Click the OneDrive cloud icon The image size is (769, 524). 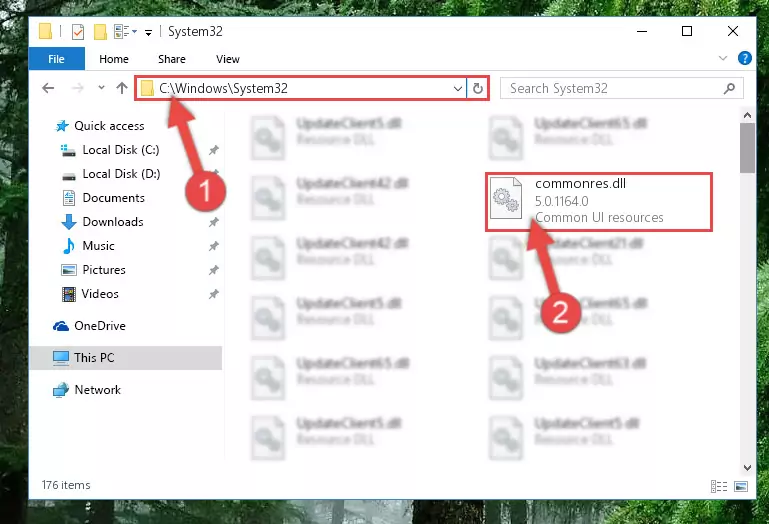click(x=61, y=326)
